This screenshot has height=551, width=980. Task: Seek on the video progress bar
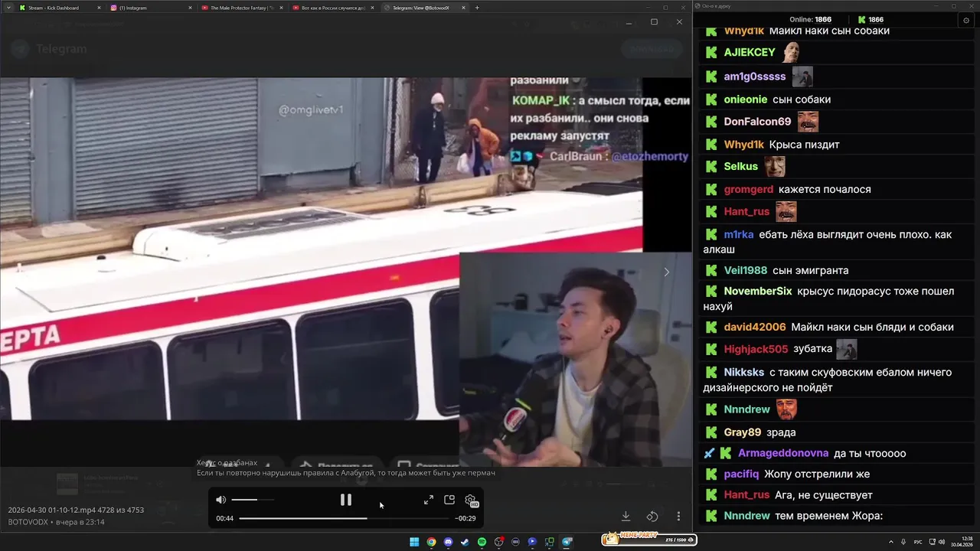click(x=345, y=518)
